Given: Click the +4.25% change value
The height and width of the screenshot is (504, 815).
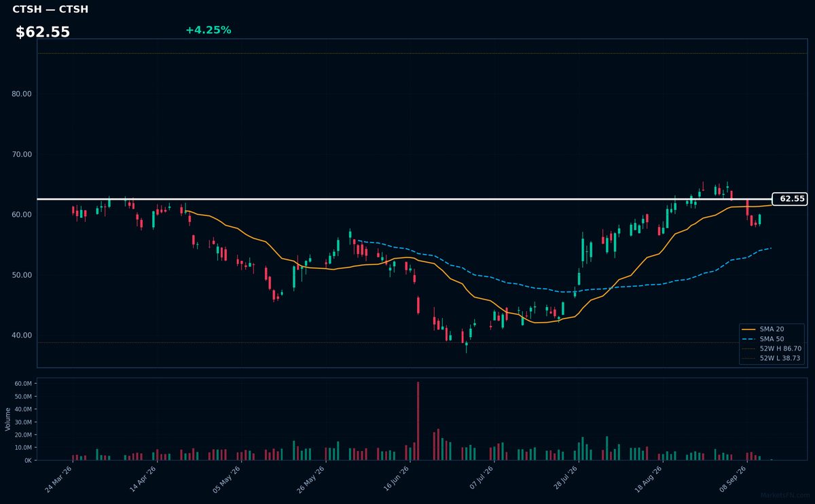Looking at the screenshot, I should [x=208, y=30].
